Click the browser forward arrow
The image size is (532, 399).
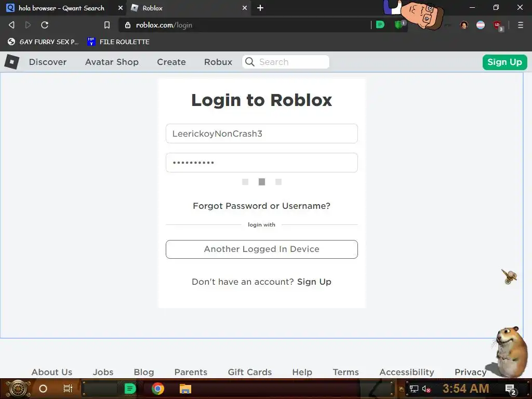click(28, 25)
